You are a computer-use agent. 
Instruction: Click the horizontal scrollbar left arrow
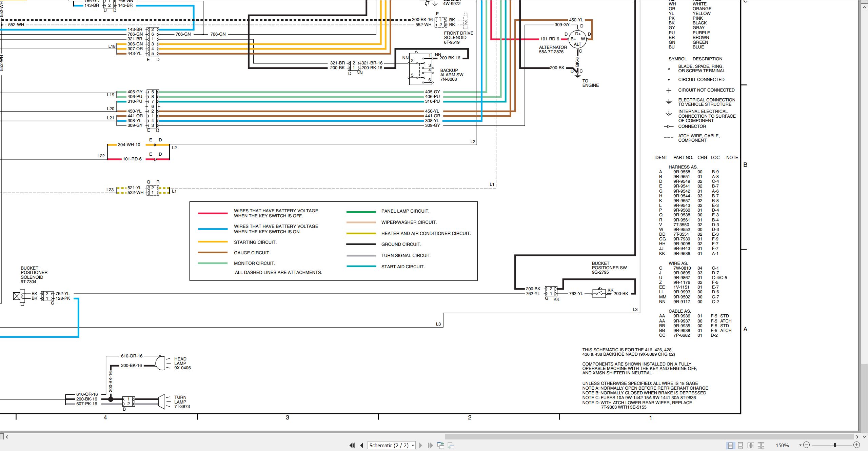[7, 437]
